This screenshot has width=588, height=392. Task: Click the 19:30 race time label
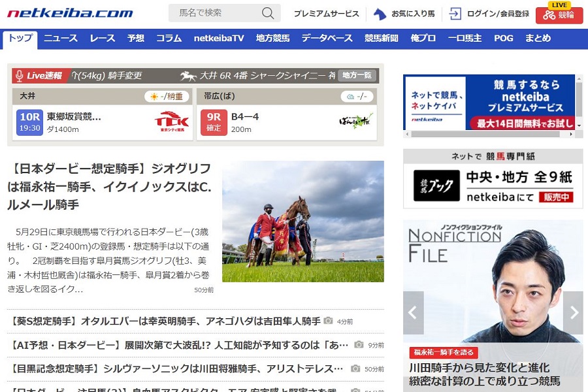[x=29, y=128]
